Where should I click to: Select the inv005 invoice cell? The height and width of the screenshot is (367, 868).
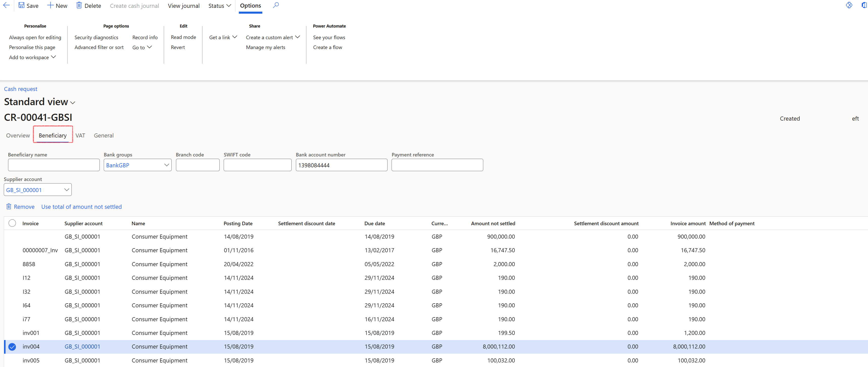click(31, 360)
